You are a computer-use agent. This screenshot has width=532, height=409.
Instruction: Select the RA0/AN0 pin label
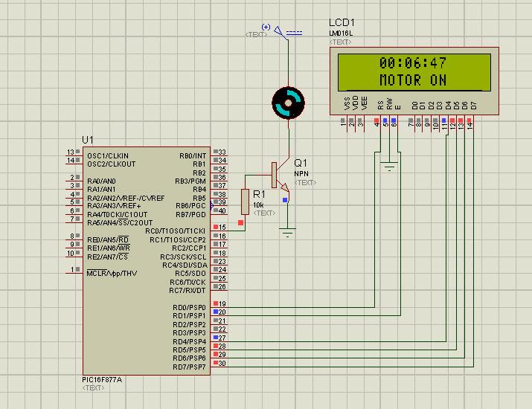(101, 181)
